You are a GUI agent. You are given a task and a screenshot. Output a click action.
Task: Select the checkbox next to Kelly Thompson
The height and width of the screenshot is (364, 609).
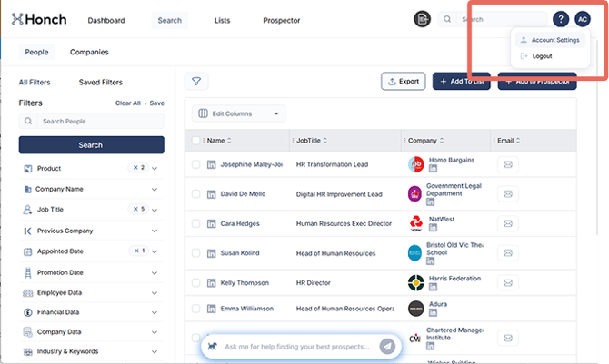pyautogui.click(x=195, y=283)
